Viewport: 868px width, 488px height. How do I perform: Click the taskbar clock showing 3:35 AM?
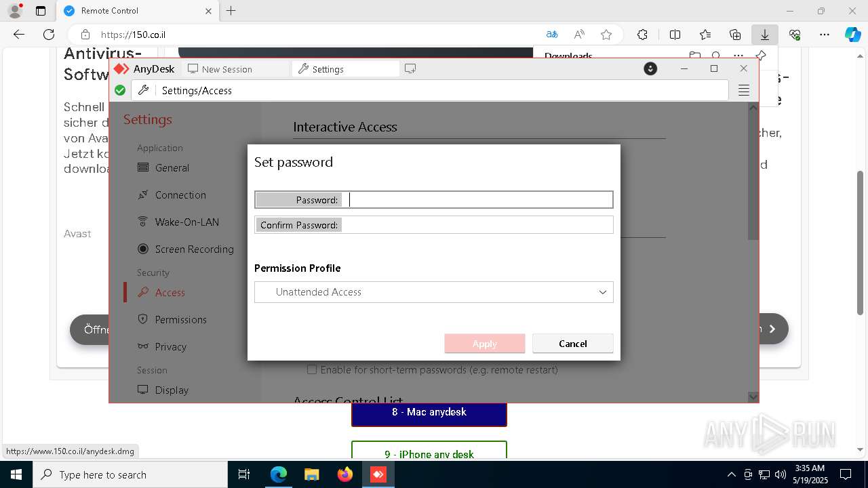810,474
